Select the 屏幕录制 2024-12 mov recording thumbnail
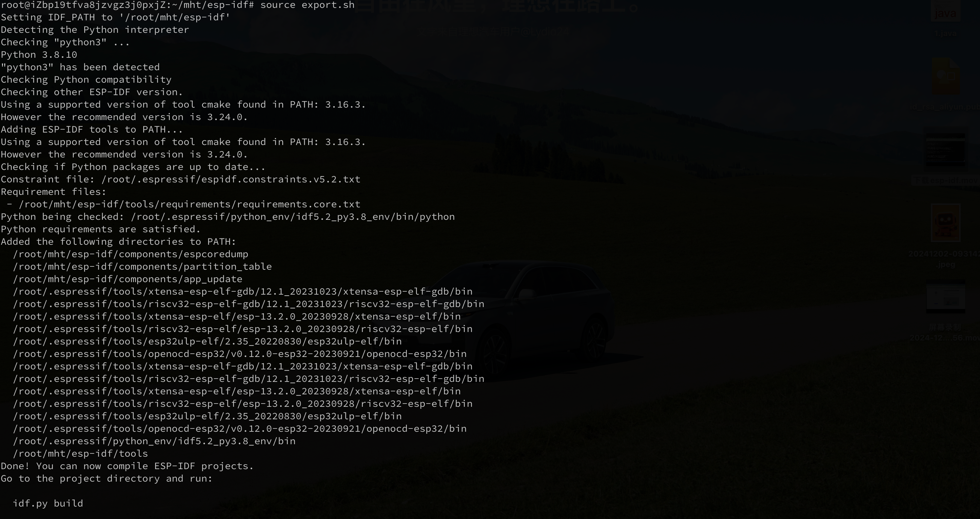Screen dimensions: 980x519 (945, 297)
